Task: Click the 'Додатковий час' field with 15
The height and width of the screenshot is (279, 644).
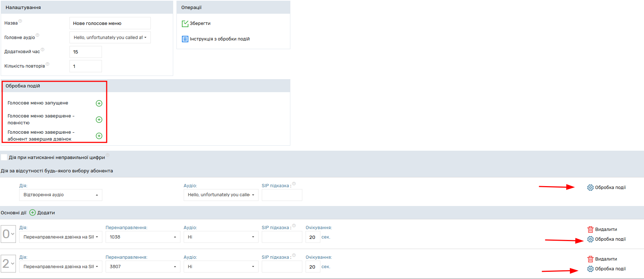Action: click(x=85, y=52)
